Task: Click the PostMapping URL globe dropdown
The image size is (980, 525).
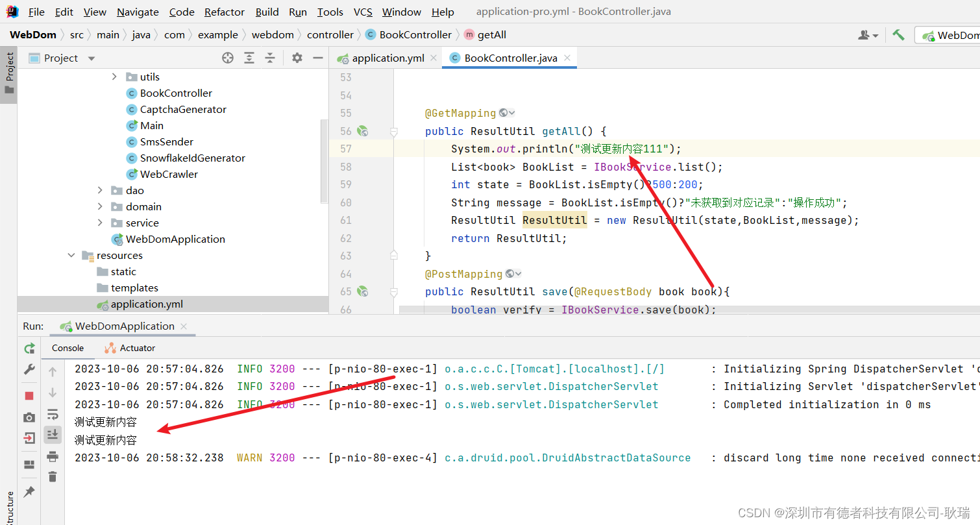Action: [x=514, y=273]
